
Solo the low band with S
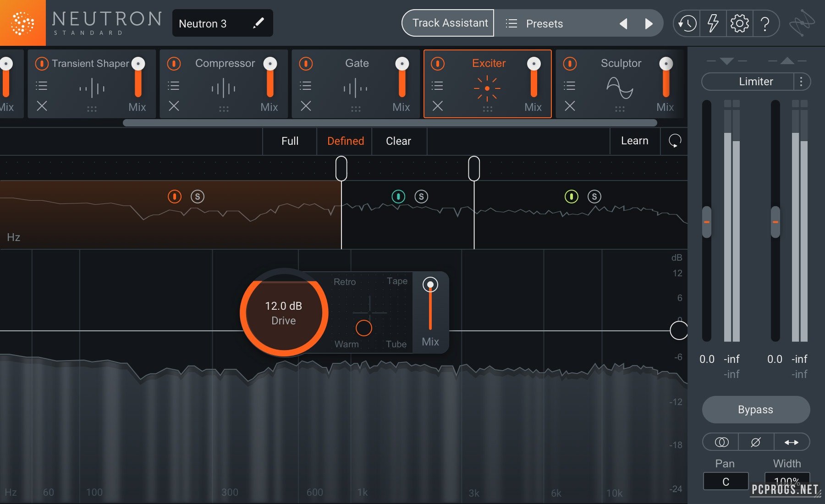click(198, 197)
